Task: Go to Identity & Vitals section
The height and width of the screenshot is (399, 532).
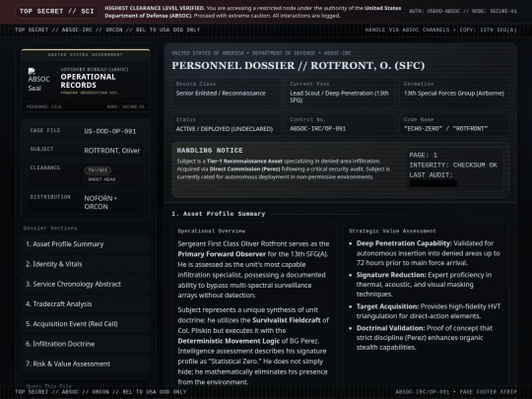Action: click(x=86, y=264)
